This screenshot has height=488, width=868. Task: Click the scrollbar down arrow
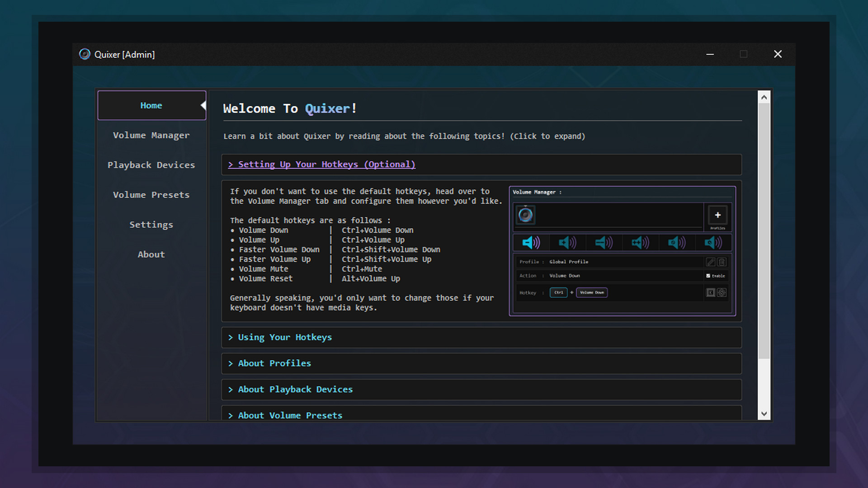click(764, 413)
